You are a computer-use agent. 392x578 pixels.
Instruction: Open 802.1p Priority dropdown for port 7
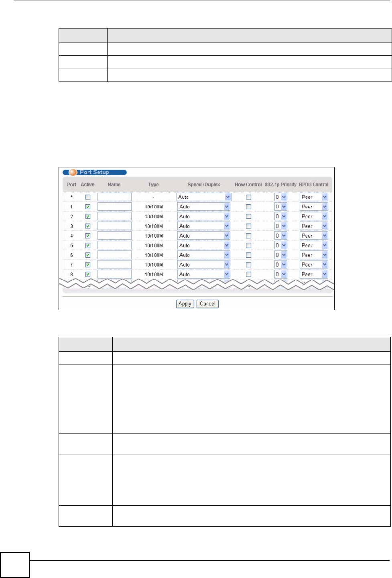click(x=281, y=265)
